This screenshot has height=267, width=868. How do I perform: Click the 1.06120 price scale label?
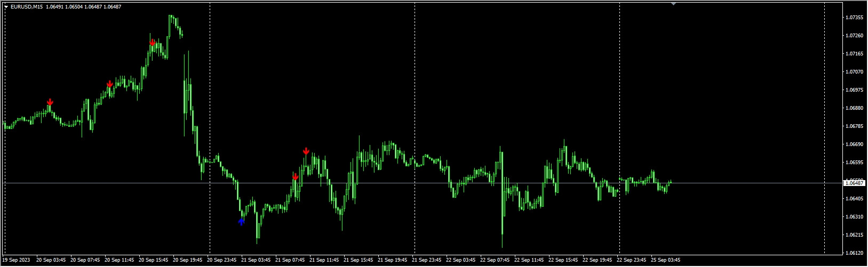[x=855, y=253]
